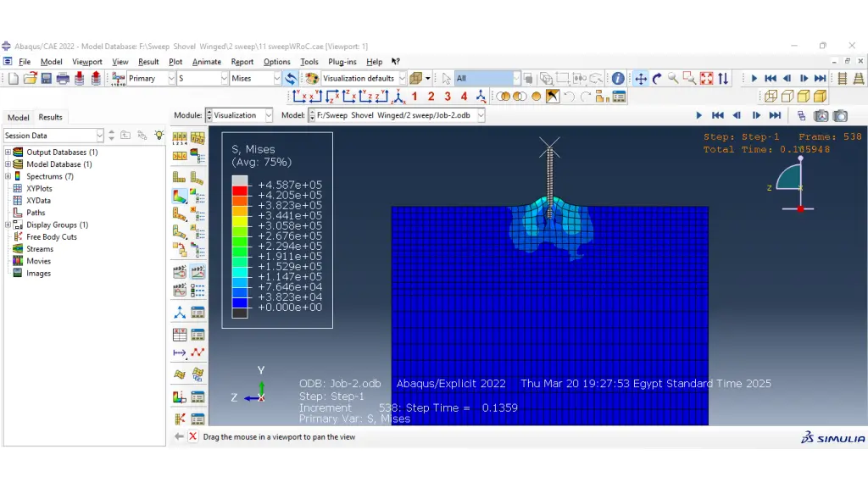Switch to the Model tab
Image resolution: width=868 pixels, height=488 pixels.
click(18, 117)
